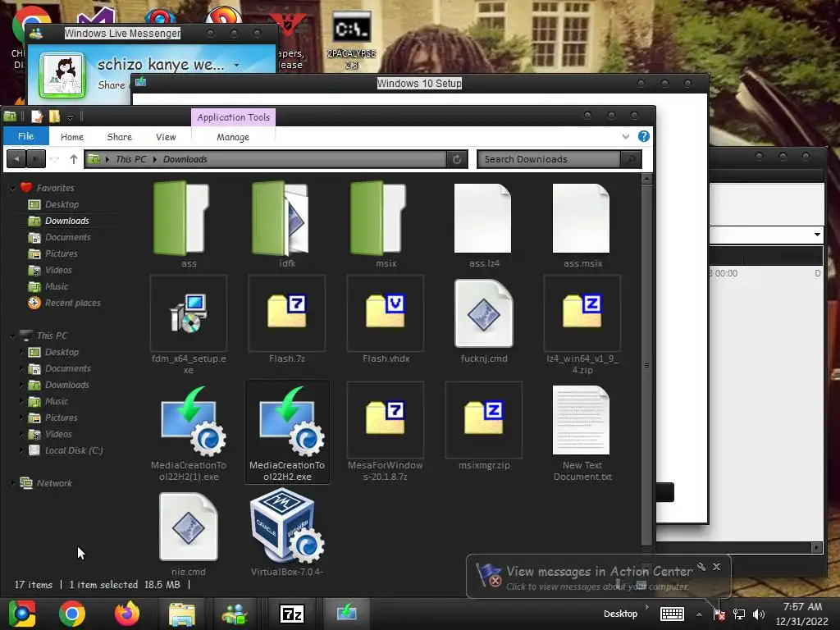This screenshot has width=840, height=630.
Task: Switch to the Share ribbon tab
Action: [x=120, y=137]
